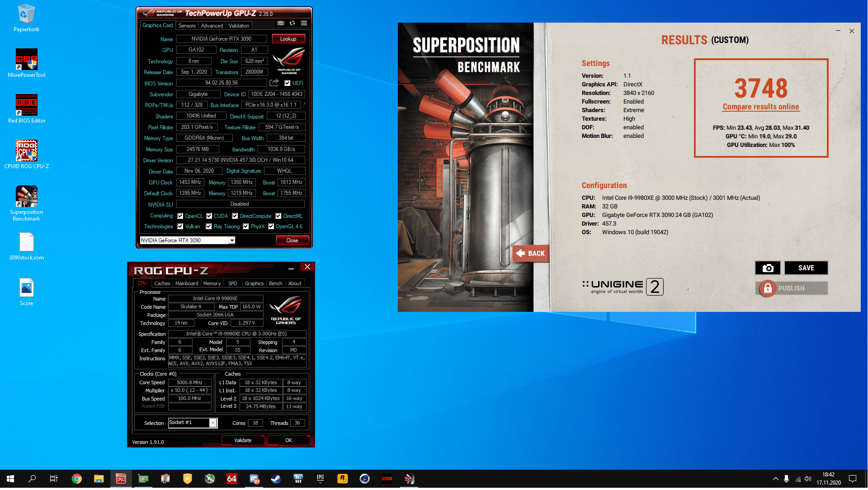Refresh GPU-Z data with the refresh icon
This screenshot has height=490, width=868.
point(292,23)
